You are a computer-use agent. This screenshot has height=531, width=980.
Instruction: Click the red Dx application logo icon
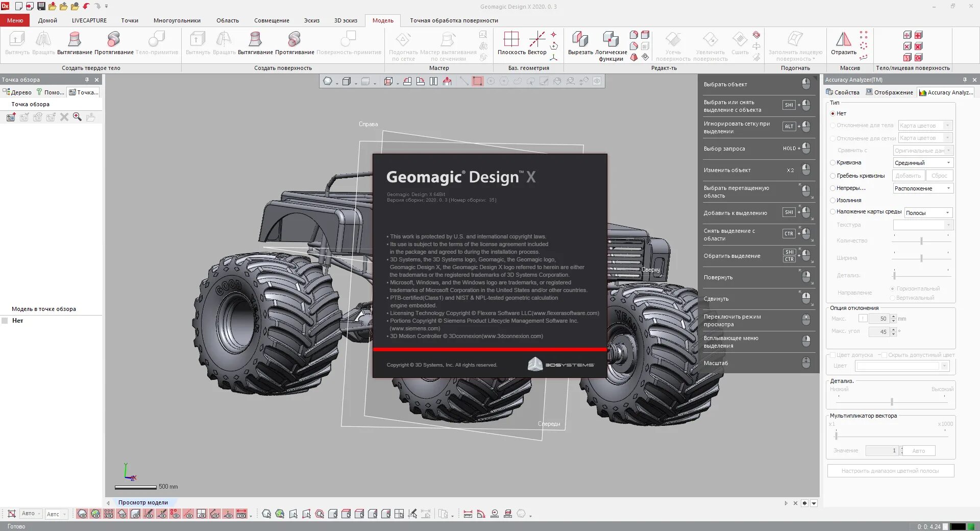pyautogui.click(x=5, y=6)
